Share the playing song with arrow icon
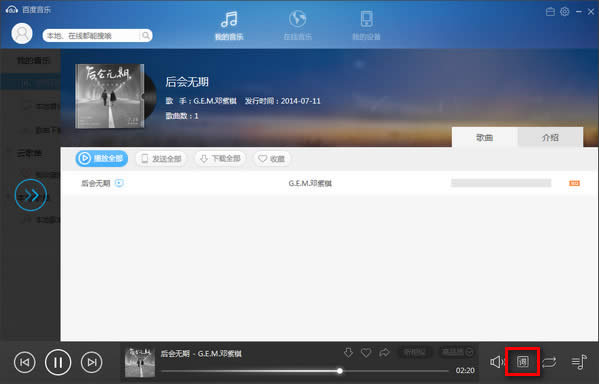The width and height of the screenshot is (599, 384). click(384, 352)
